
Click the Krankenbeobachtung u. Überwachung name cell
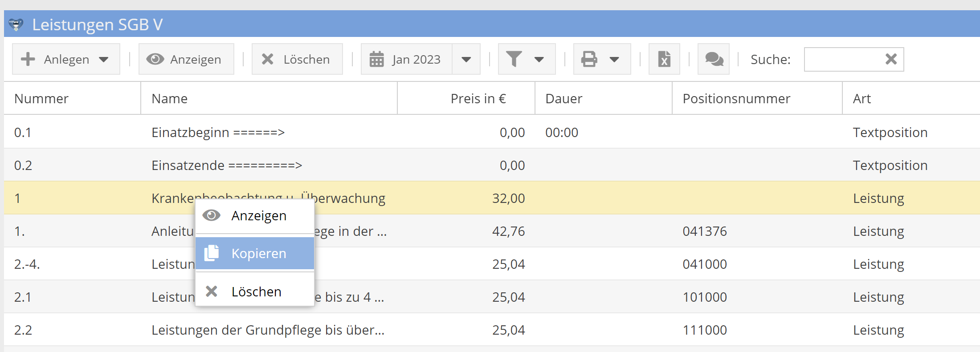tap(268, 198)
